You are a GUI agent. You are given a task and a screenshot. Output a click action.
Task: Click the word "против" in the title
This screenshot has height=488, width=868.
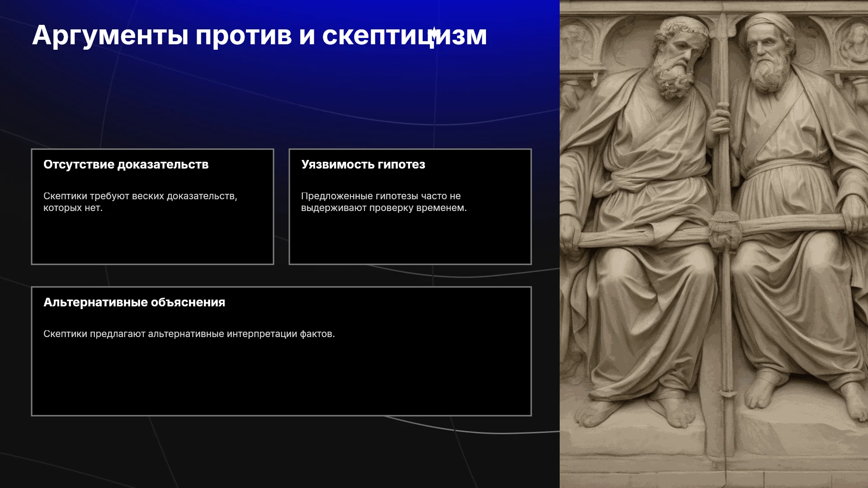coord(243,36)
